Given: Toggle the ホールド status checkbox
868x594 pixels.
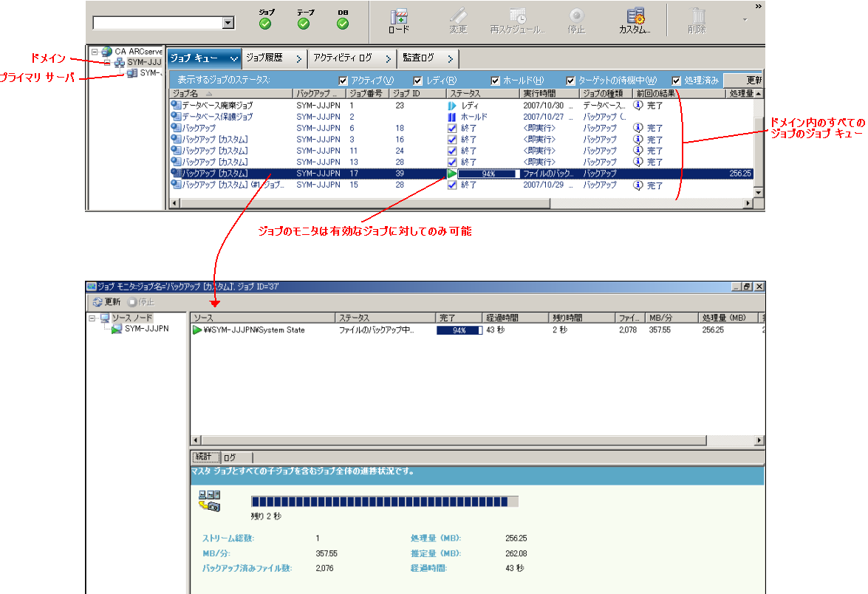Looking at the screenshot, I should click(496, 81).
